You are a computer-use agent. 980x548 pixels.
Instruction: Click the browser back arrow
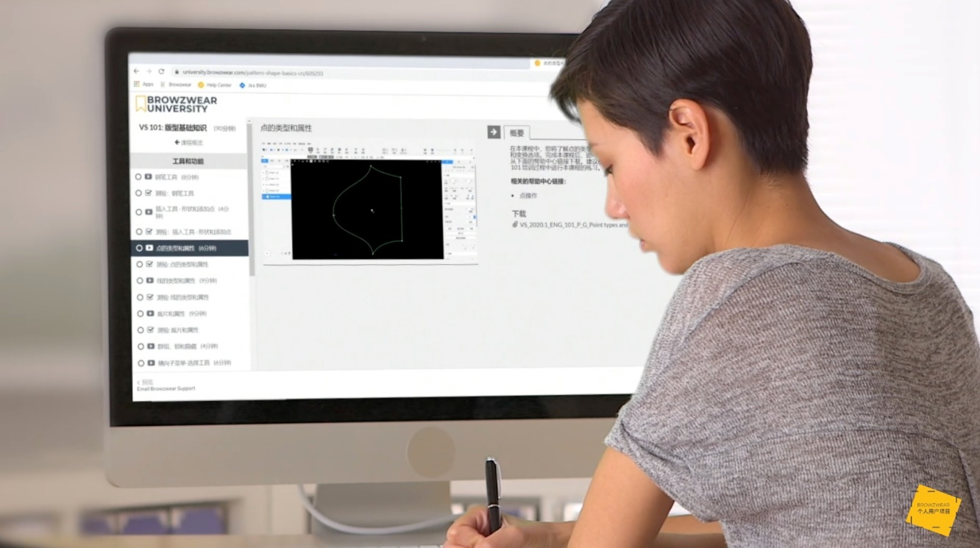pyautogui.click(x=136, y=71)
